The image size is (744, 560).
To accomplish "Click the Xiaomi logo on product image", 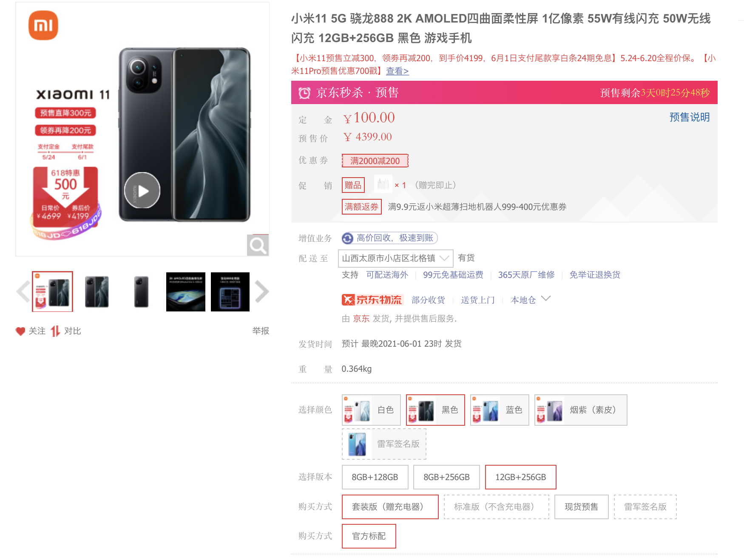I will (x=43, y=25).
